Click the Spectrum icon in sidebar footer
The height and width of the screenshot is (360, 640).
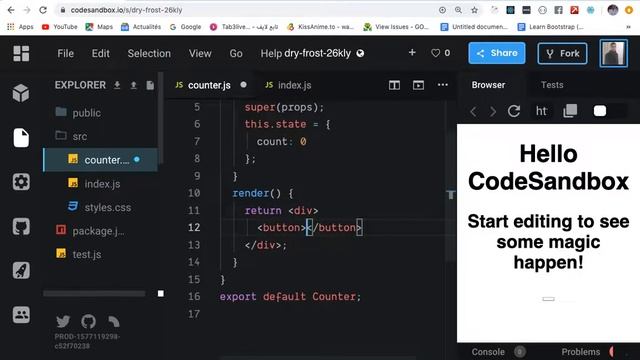114,321
